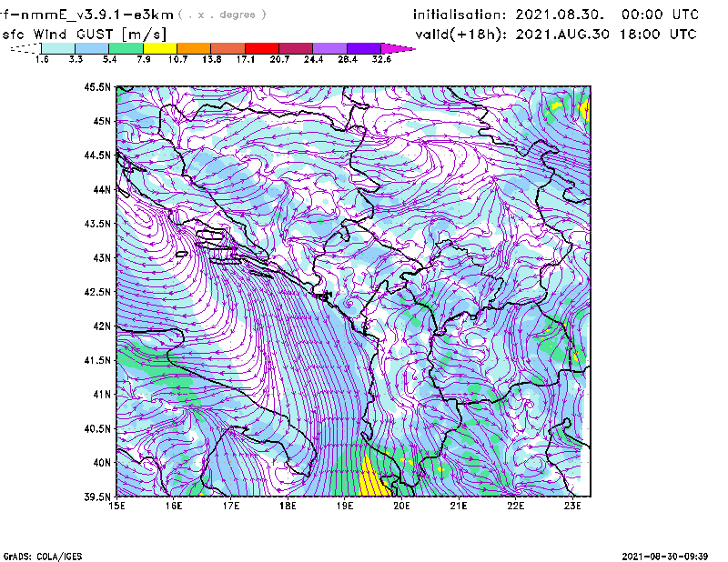Screen dimensions: 728x562
Task: Click the legend value 3.3
Action: [x=76, y=59]
